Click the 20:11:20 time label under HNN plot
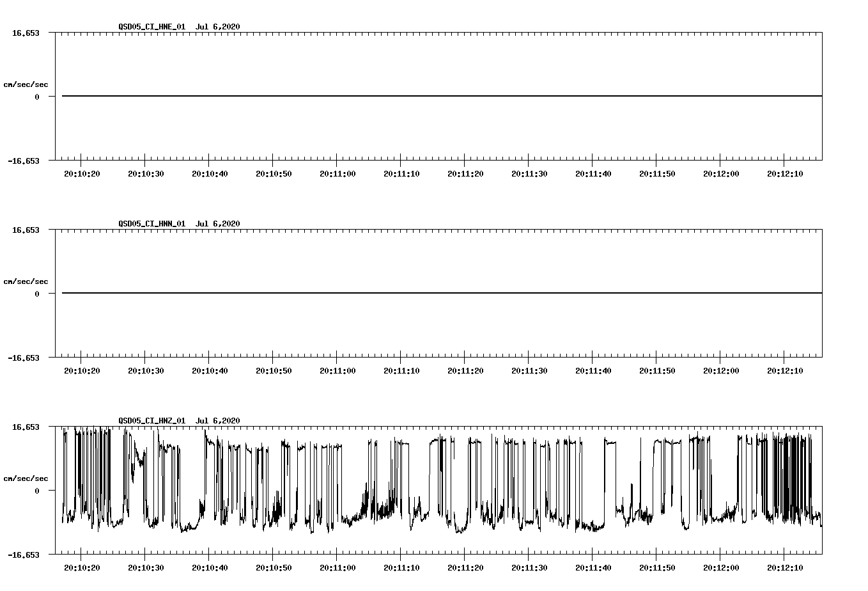Image resolution: width=868 pixels, height=591 pixels. pos(465,370)
